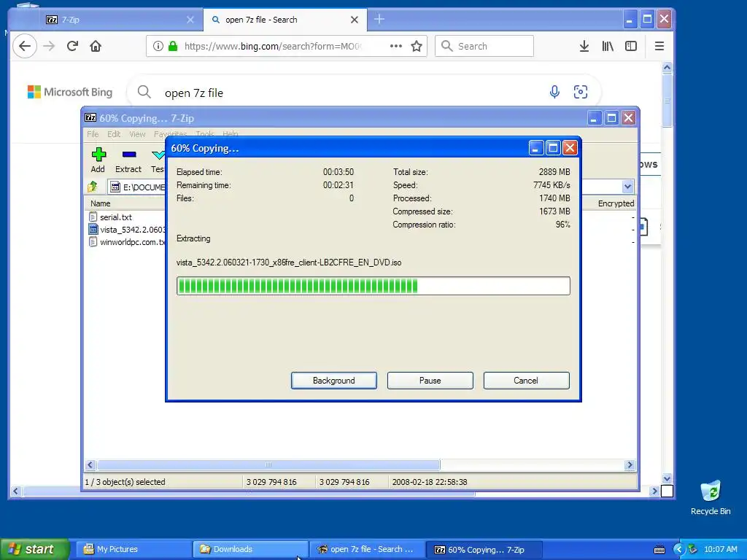Click the site info icon in the address bar

pos(158,46)
